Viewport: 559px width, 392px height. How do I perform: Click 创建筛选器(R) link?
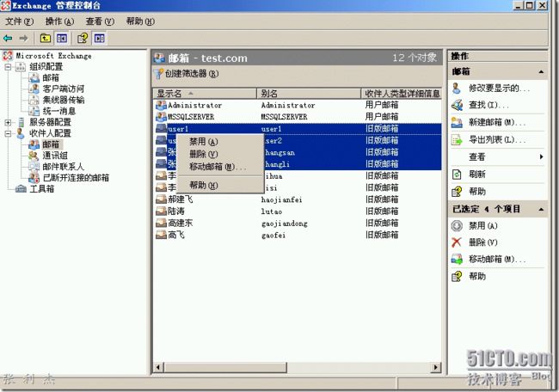coord(192,74)
